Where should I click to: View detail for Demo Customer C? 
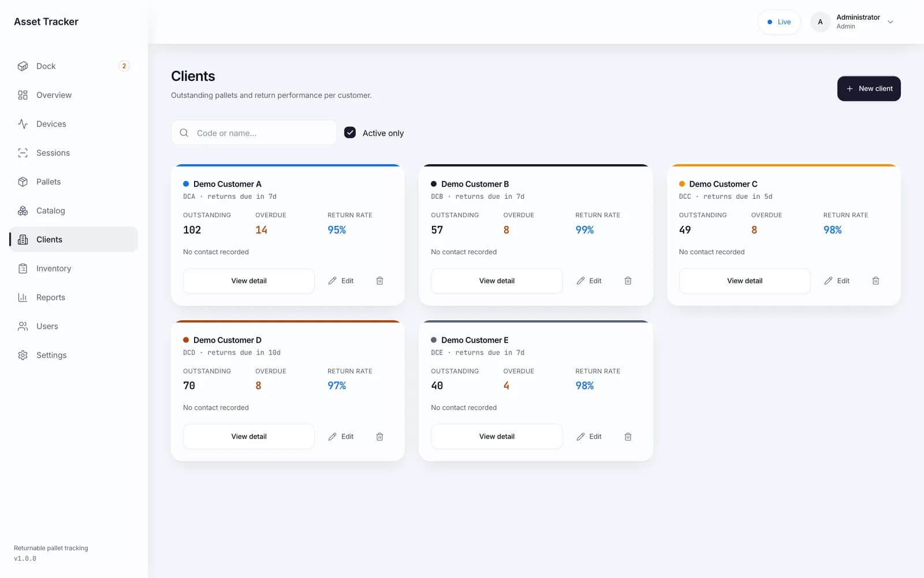pos(744,281)
